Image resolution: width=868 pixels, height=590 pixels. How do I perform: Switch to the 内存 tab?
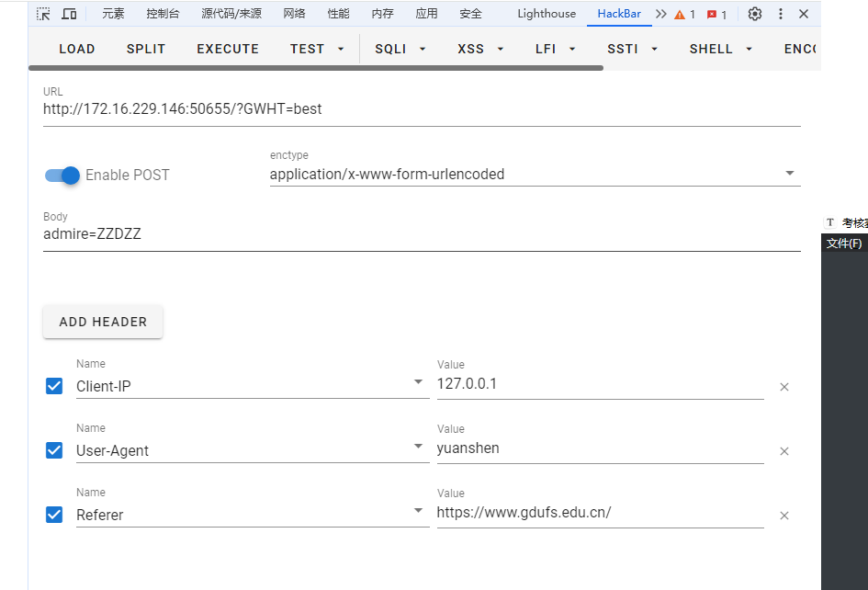click(x=382, y=14)
